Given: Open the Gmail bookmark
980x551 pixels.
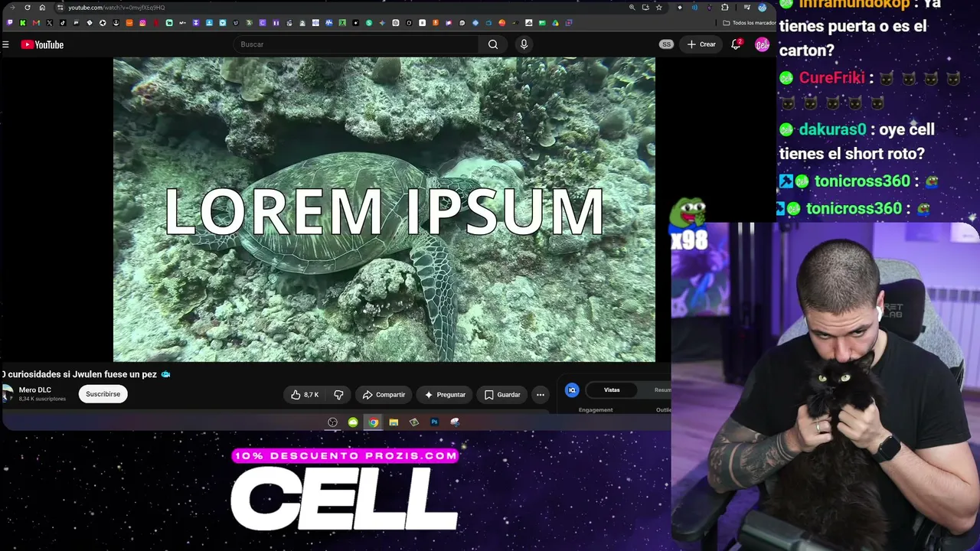Looking at the screenshot, I should 36,23.
